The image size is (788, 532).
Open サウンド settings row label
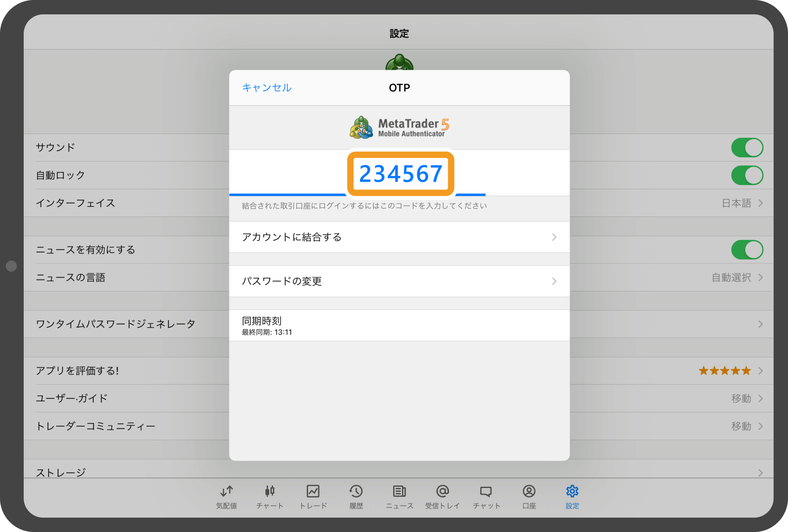tap(55, 148)
